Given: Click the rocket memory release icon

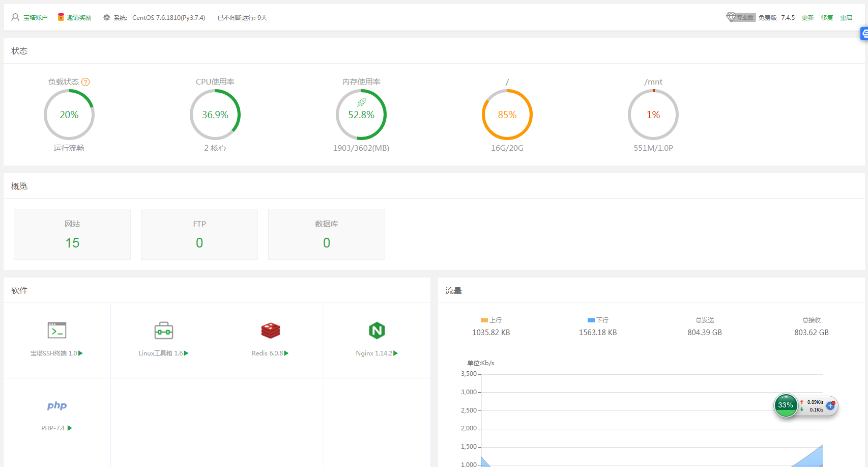Looking at the screenshot, I should pyautogui.click(x=361, y=102).
